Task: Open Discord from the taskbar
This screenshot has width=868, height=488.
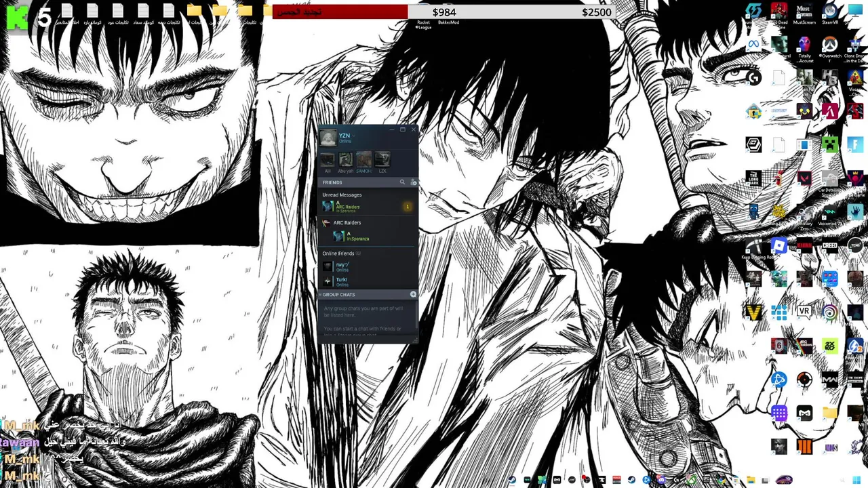Action: 661,480
